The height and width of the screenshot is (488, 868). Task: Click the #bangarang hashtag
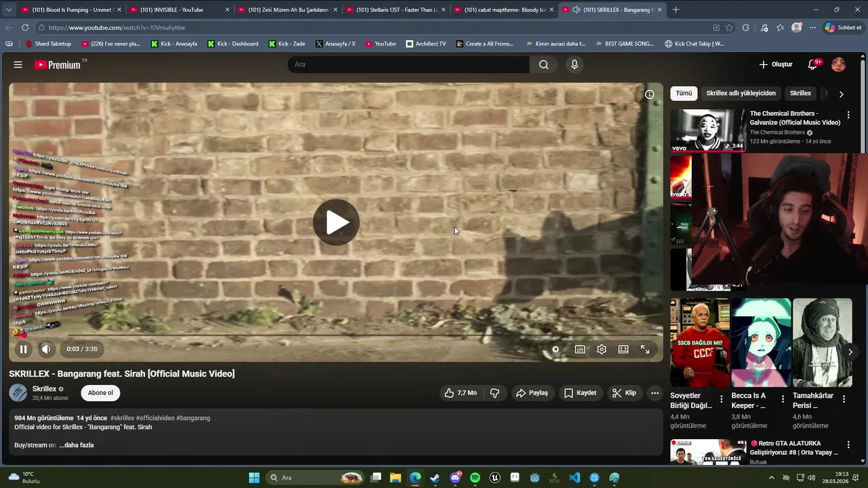coord(193,418)
